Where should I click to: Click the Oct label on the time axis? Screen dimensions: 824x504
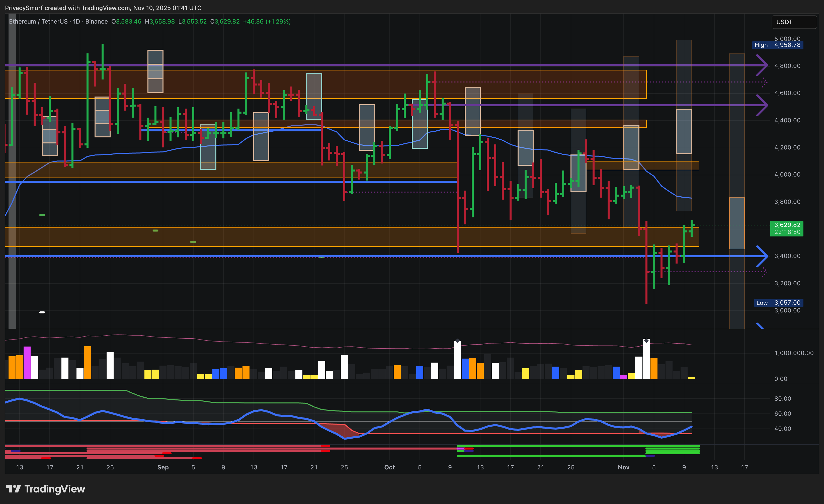pos(389,467)
